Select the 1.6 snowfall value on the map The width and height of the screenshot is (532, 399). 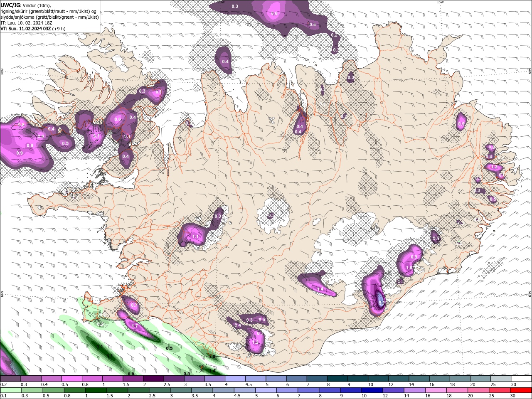(409, 268)
